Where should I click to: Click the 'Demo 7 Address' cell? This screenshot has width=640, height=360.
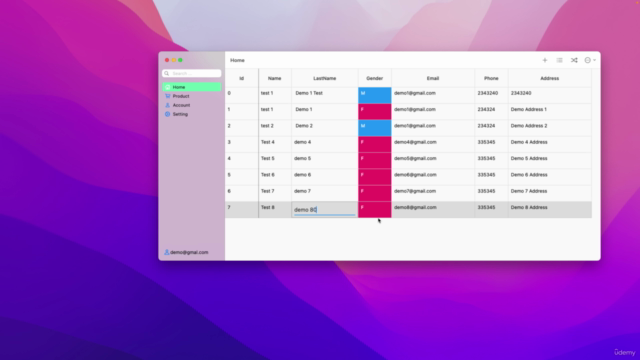[x=550, y=193]
